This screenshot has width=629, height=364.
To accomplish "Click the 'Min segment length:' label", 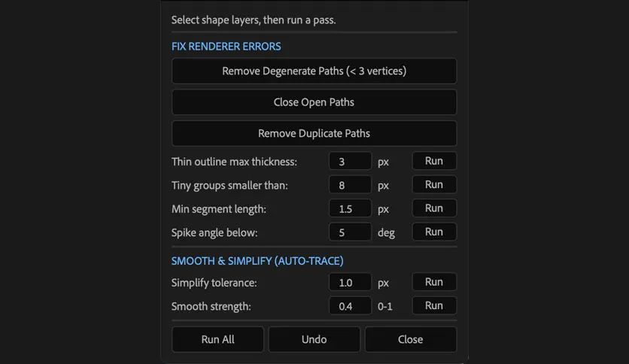I will pos(219,209).
